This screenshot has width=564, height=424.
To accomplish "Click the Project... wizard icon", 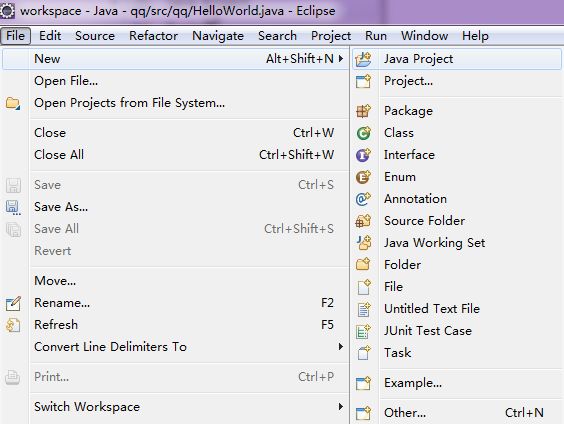I will click(363, 81).
